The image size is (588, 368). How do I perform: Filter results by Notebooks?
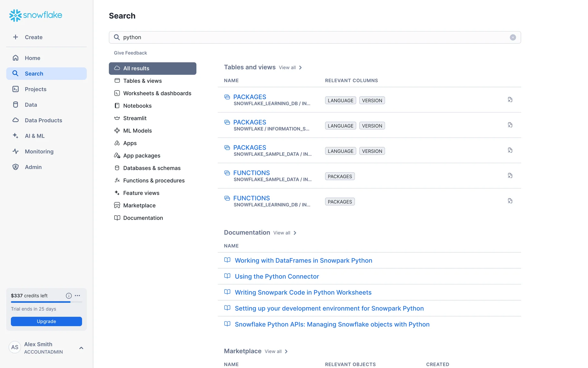(x=137, y=106)
